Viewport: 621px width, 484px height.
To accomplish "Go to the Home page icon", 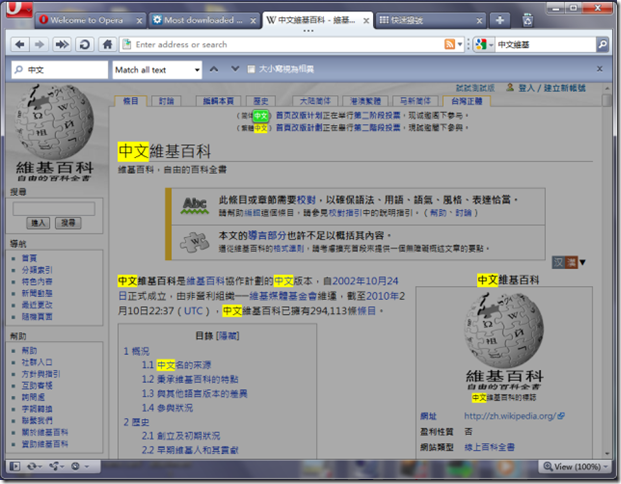I will coord(107,44).
